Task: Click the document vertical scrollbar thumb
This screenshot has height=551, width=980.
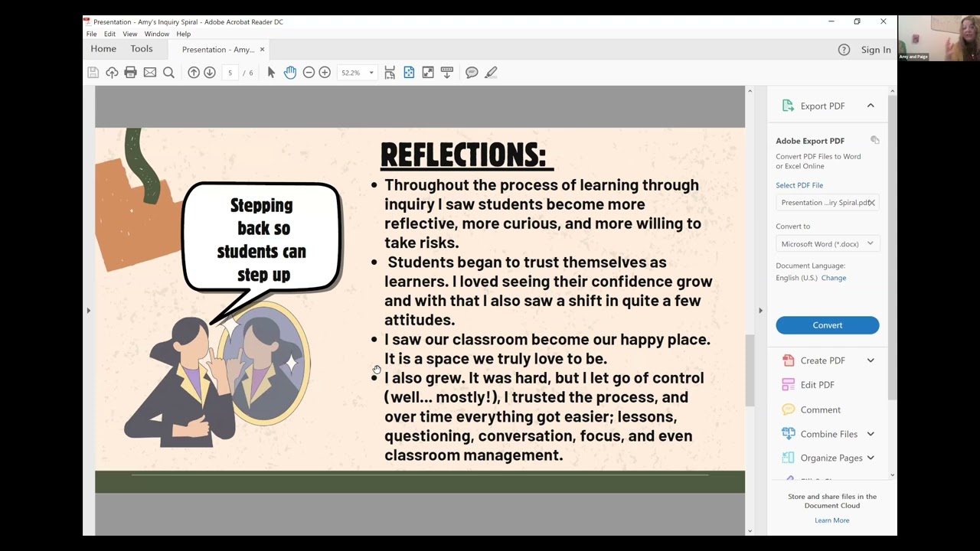Action: coord(750,370)
